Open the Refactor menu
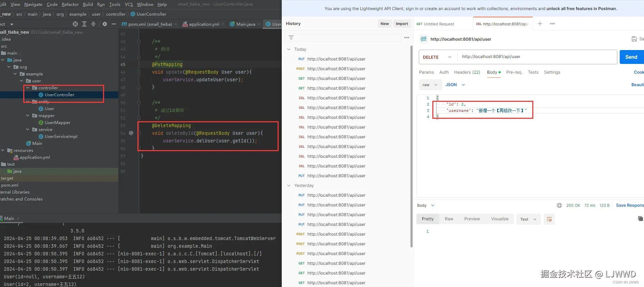Screen dimensions: 644x287 (x=70, y=5)
